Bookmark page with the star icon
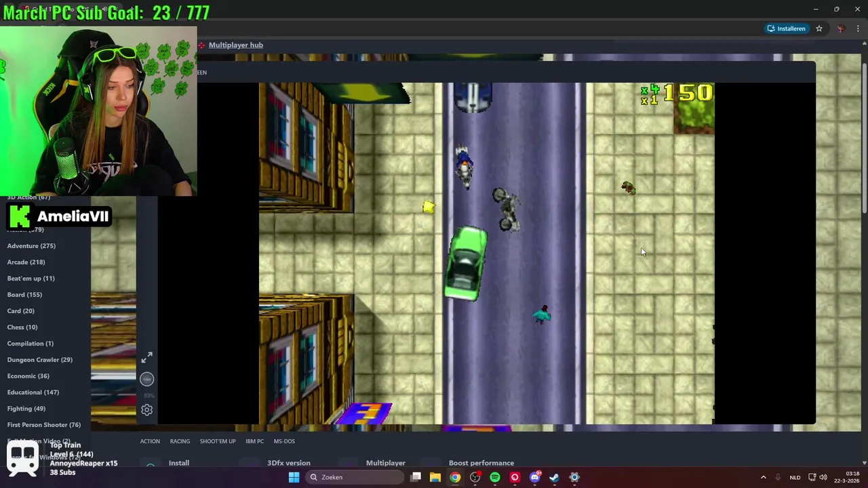 point(819,28)
